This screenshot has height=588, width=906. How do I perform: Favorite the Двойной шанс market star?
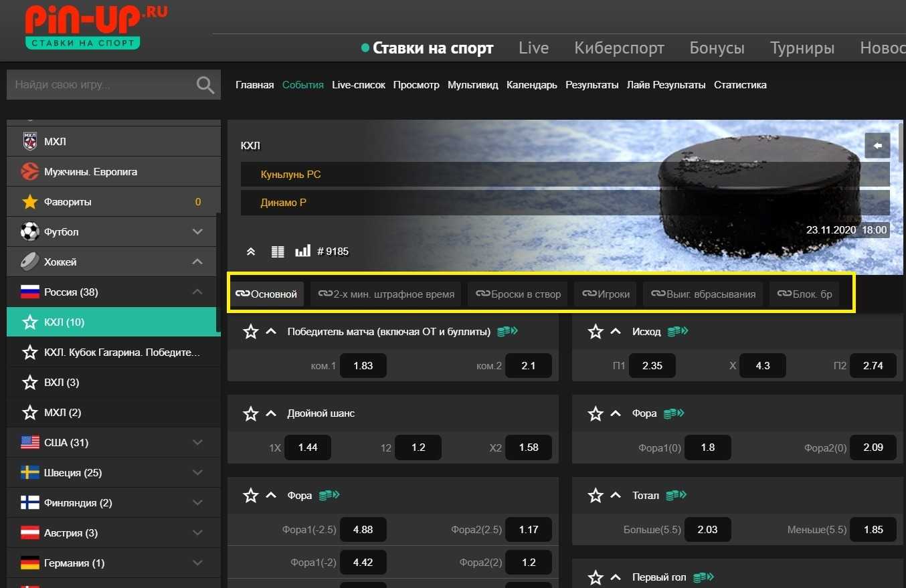click(251, 413)
